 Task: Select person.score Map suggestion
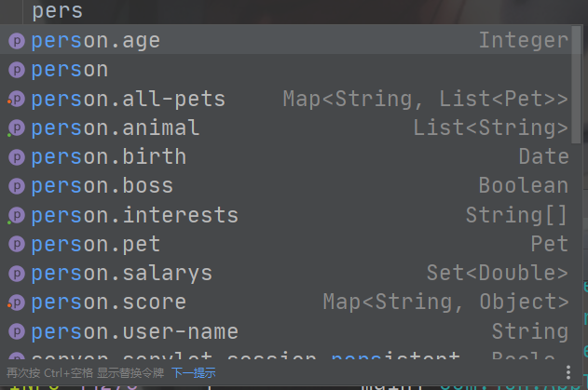[280, 303]
